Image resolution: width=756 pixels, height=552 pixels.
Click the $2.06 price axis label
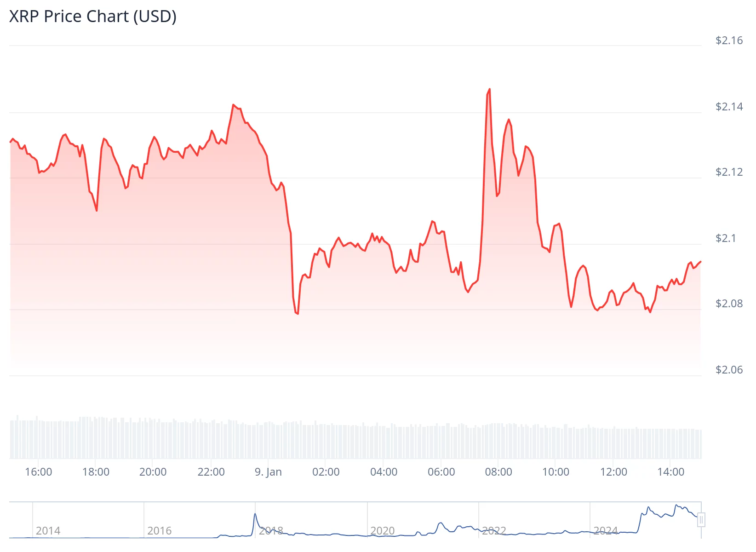point(729,370)
